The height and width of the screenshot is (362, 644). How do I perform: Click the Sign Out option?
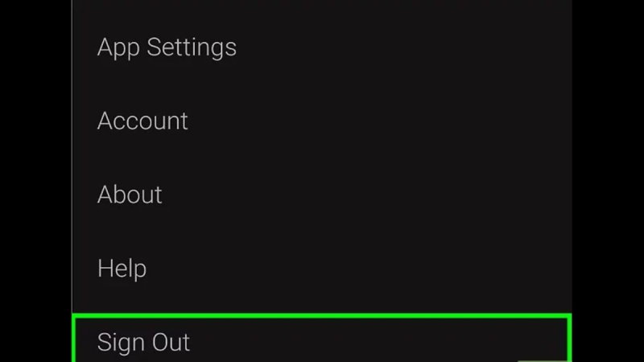143,342
